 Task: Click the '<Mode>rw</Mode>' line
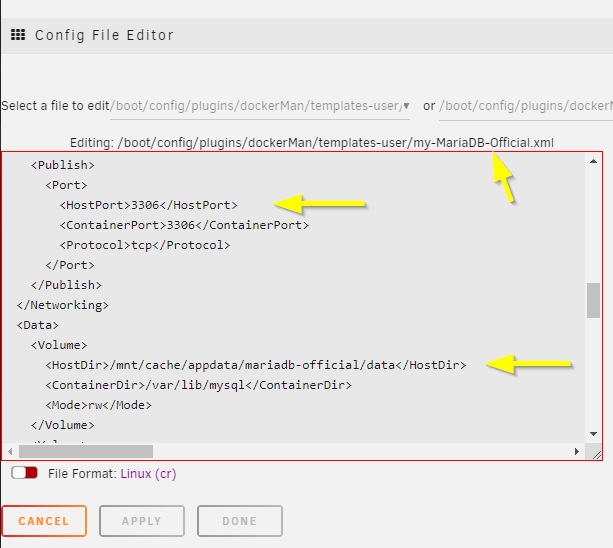tap(99, 405)
